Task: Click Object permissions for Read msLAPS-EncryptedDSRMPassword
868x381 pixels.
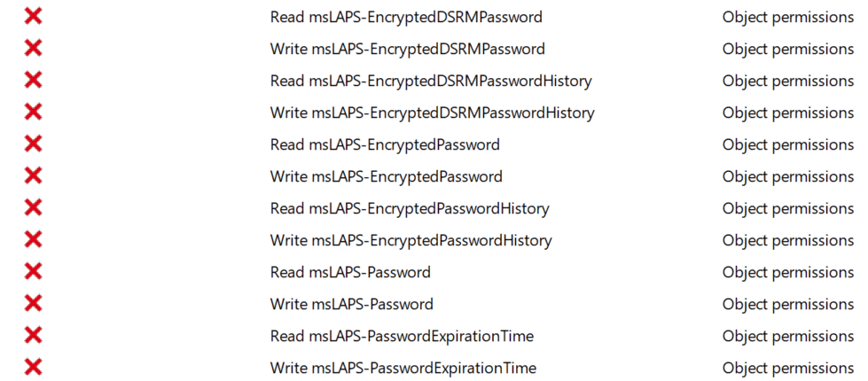Action: pyautogui.click(x=788, y=17)
